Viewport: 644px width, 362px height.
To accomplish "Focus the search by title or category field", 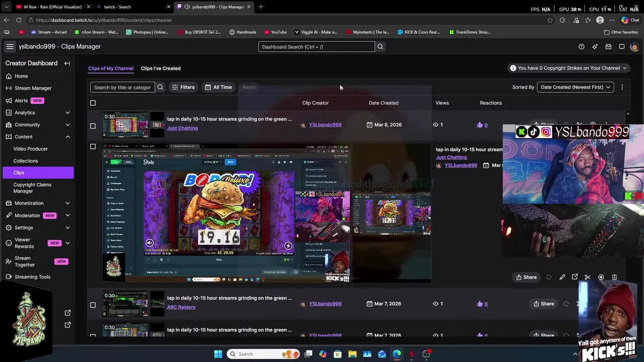I will point(122,87).
